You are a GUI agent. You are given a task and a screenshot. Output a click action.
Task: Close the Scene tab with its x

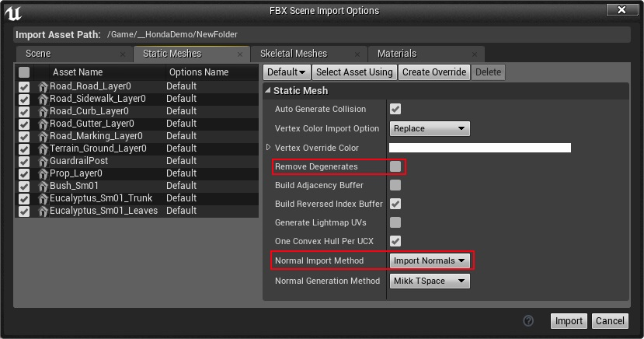[x=123, y=54]
